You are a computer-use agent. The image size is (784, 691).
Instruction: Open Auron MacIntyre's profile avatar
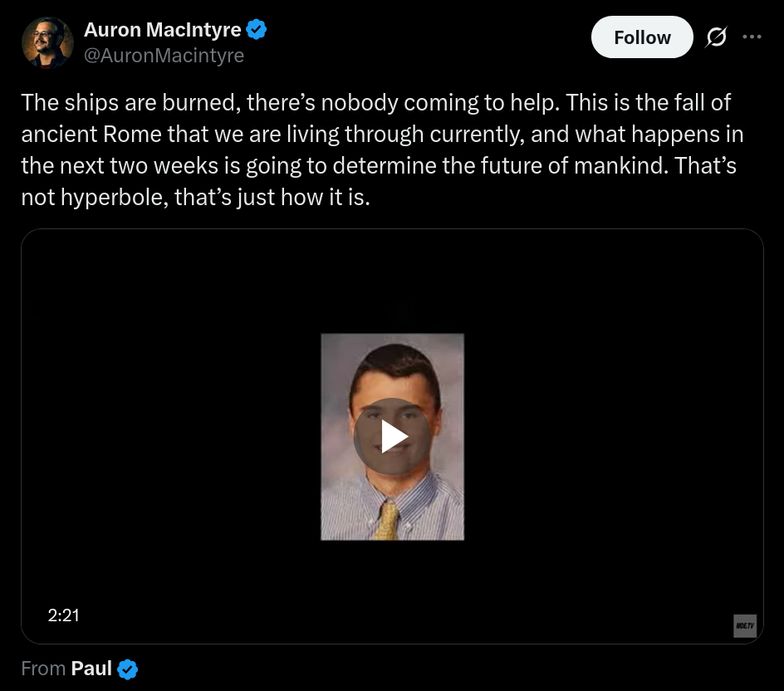(47, 42)
